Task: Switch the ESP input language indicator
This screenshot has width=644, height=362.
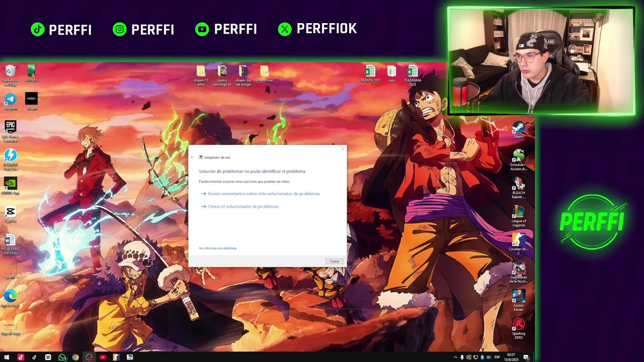Action: coord(497,357)
